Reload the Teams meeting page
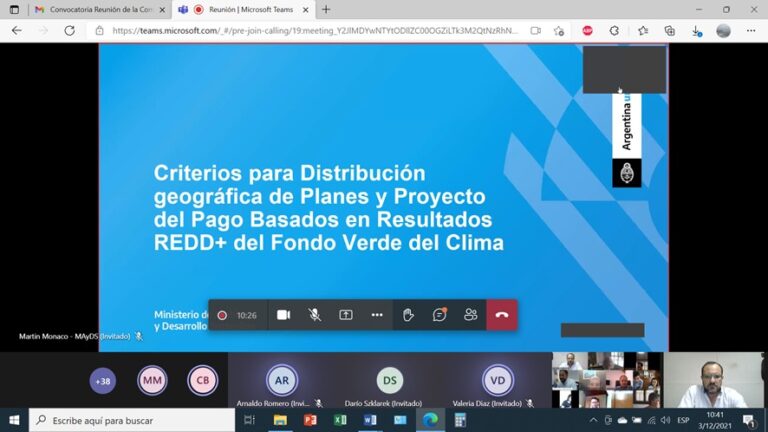 point(69,31)
